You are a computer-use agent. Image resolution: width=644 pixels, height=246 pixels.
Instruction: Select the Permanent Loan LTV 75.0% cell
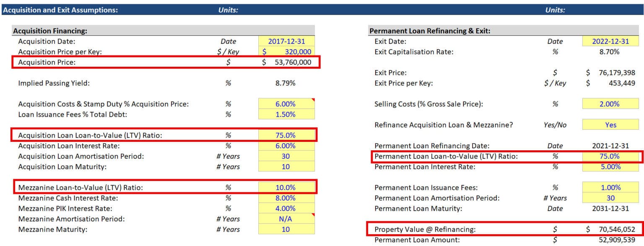[x=610, y=156]
